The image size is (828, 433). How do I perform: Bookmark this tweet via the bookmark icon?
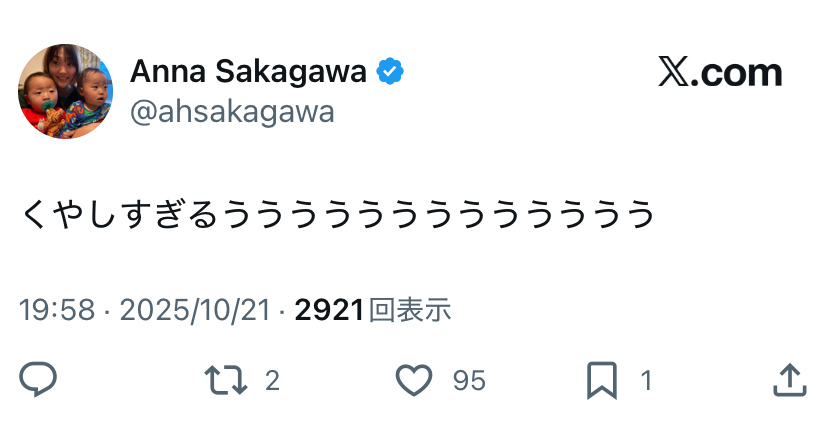tap(601, 380)
